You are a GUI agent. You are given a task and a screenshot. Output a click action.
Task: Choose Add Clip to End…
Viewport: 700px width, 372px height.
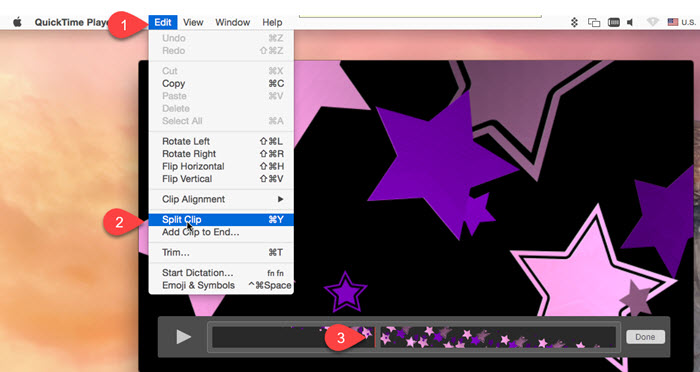click(221, 232)
